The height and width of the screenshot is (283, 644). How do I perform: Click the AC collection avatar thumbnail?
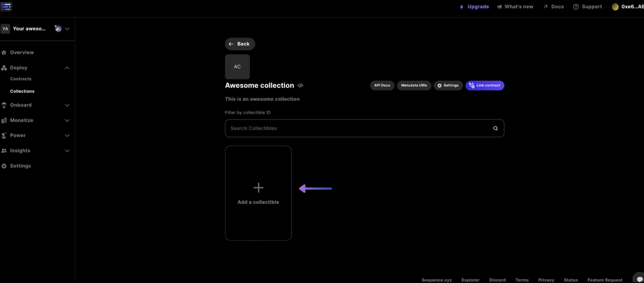pos(237,67)
